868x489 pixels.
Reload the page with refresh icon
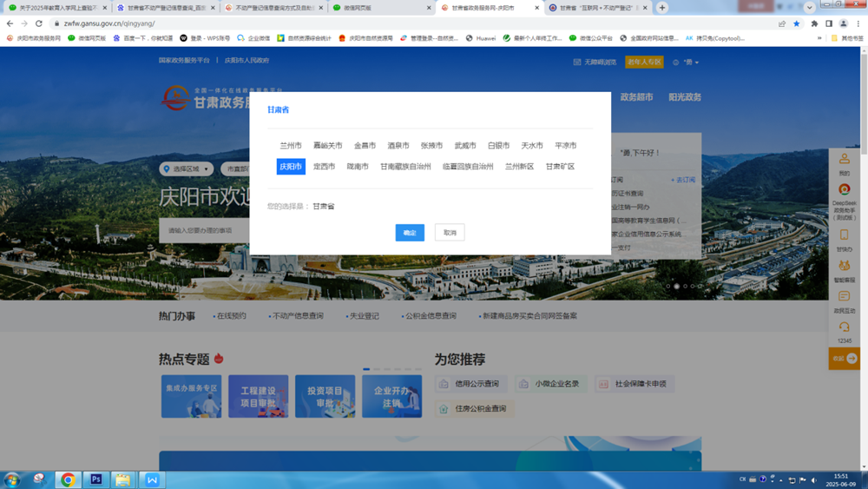[x=39, y=23]
